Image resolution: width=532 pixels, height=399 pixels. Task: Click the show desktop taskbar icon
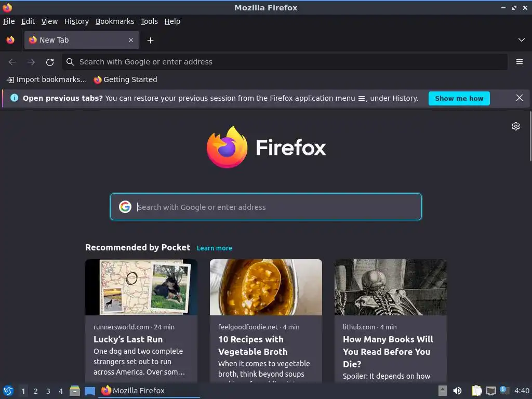click(89, 391)
